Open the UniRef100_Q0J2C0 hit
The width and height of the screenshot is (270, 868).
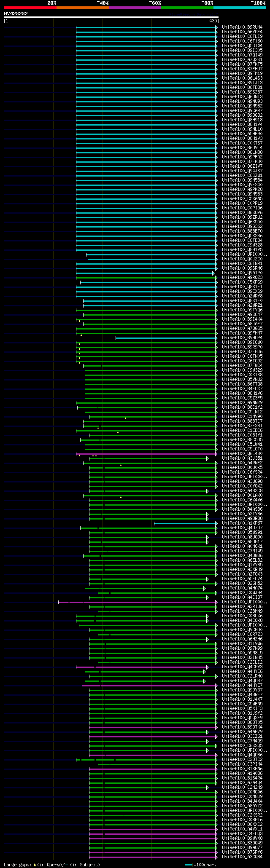pyautogui.click(x=242, y=259)
